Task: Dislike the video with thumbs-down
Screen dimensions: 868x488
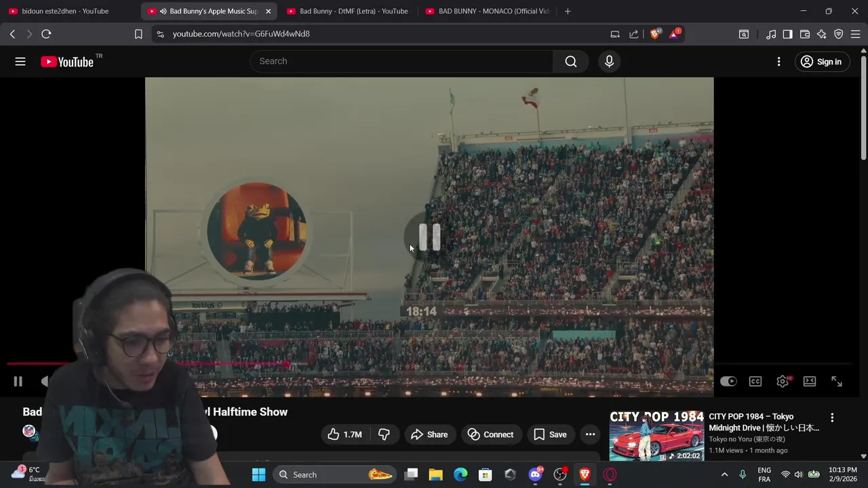Action: (384, 434)
